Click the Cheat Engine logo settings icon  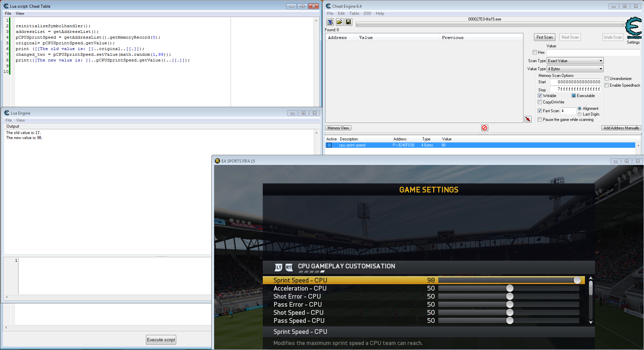pyautogui.click(x=633, y=28)
